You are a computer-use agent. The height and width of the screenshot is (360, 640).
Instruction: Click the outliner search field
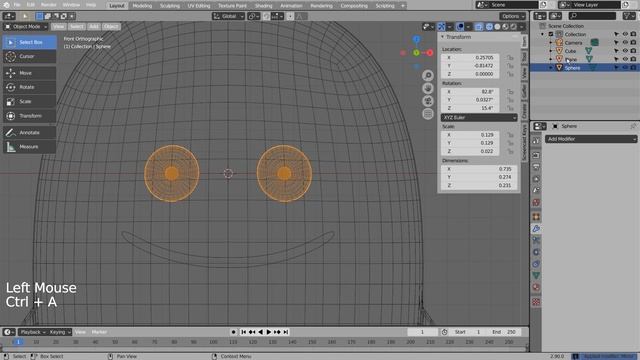(x=592, y=16)
